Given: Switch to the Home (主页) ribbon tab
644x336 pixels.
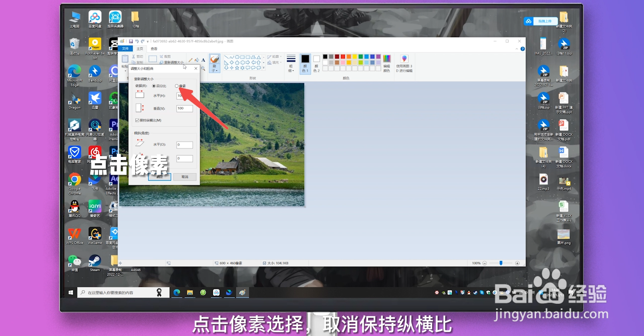Looking at the screenshot, I should (140, 48).
